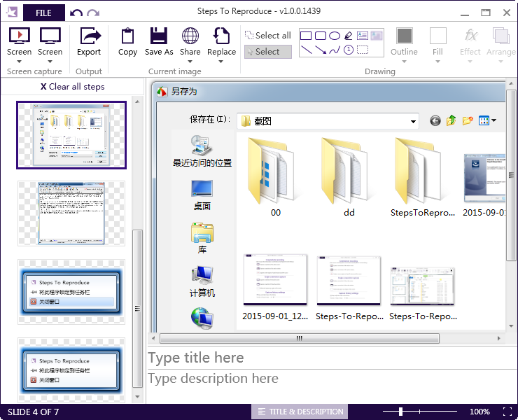Screen dimensions: 518x420
Task: Choose the freehand curve tool
Action: (335, 50)
